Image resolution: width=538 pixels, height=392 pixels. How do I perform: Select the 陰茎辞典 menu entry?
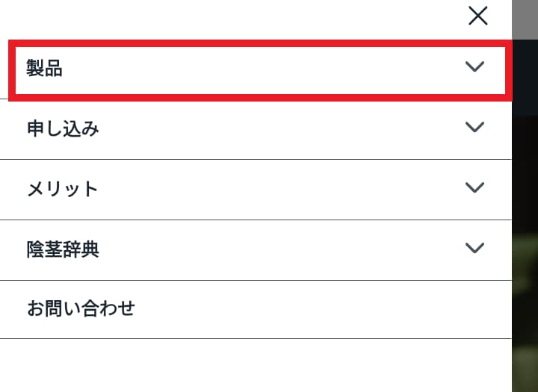tap(224, 249)
